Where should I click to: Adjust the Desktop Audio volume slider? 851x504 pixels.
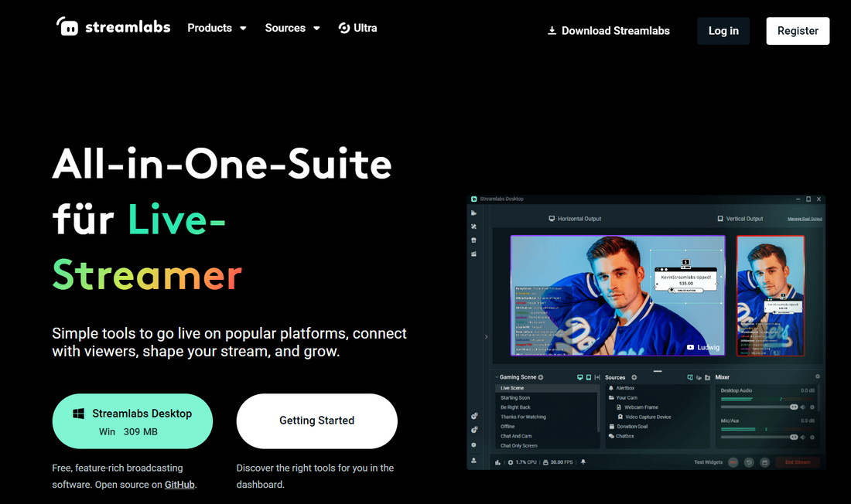(x=758, y=407)
